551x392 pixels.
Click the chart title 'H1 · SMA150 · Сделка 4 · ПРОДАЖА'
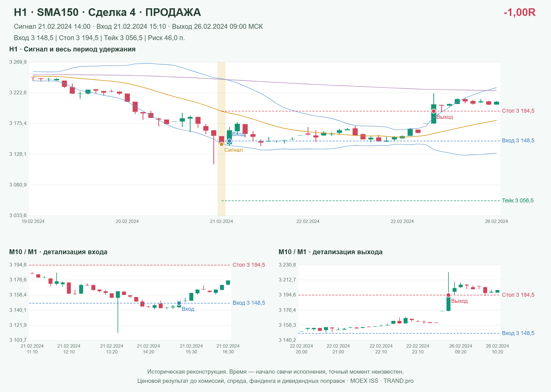pyautogui.click(x=107, y=12)
